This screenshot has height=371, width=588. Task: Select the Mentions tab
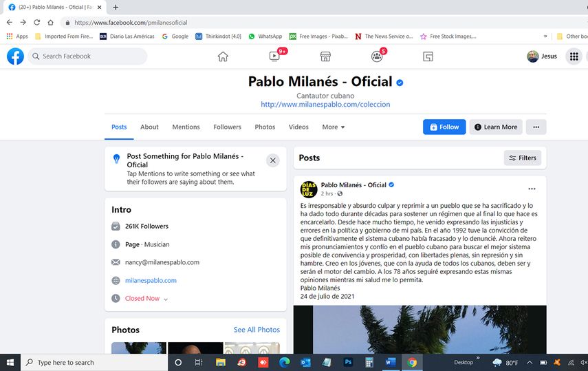tap(186, 127)
